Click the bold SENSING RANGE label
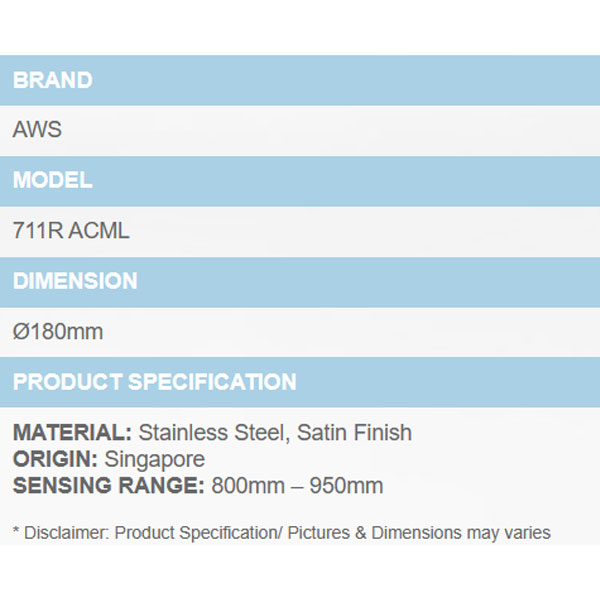This screenshot has width=600, height=600. pos(109,486)
